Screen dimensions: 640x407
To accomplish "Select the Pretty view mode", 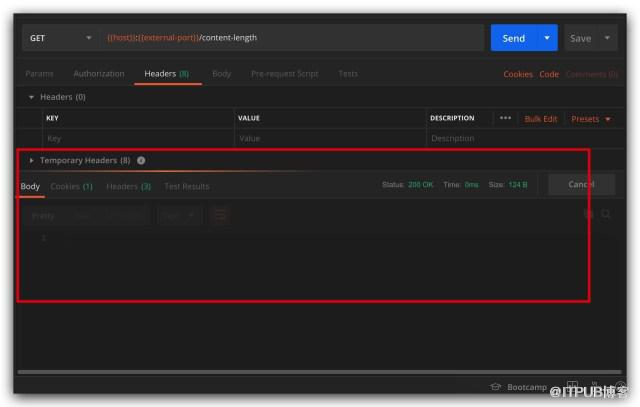I will click(43, 216).
